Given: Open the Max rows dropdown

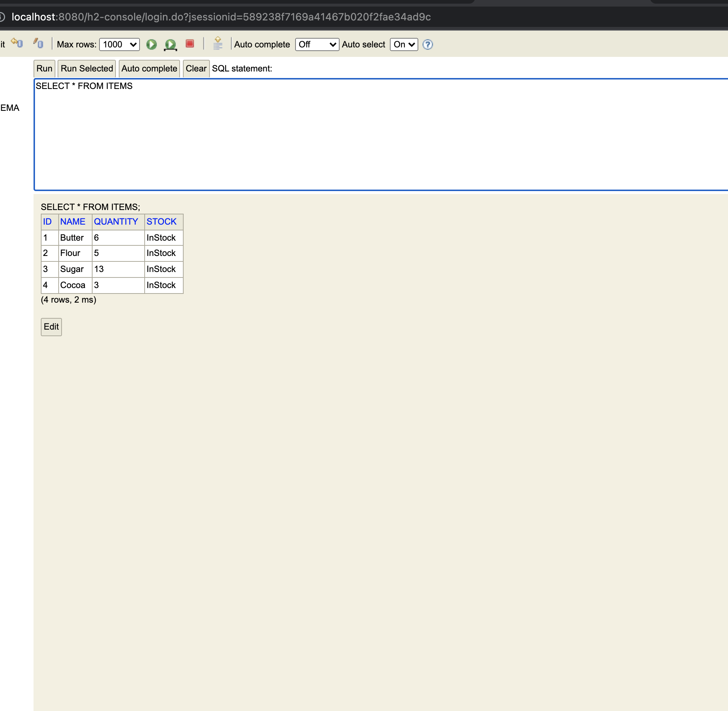Looking at the screenshot, I should [120, 44].
